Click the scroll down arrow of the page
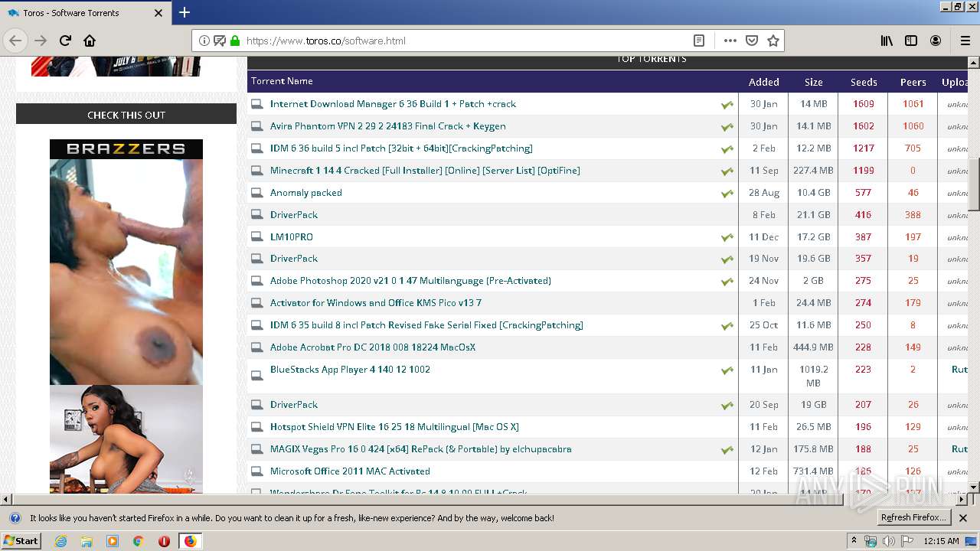 click(x=974, y=487)
